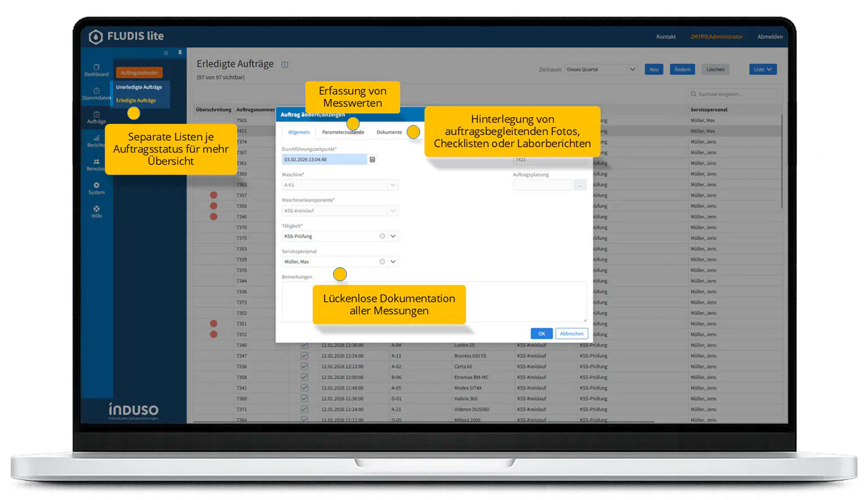Click the System gear icon
This screenshot has width=868, height=500.
point(96,188)
